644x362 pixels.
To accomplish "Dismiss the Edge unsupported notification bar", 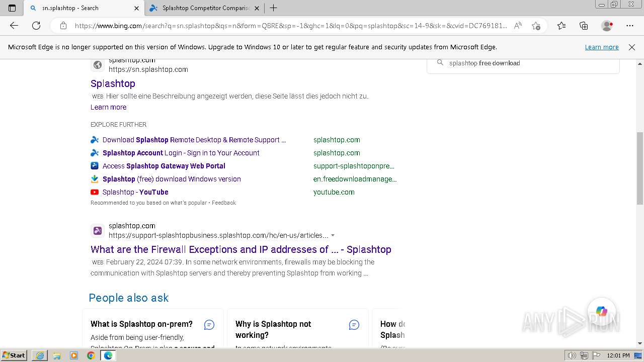I will point(632,47).
